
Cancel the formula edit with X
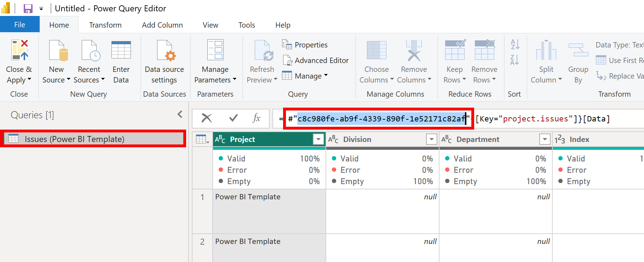207,118
